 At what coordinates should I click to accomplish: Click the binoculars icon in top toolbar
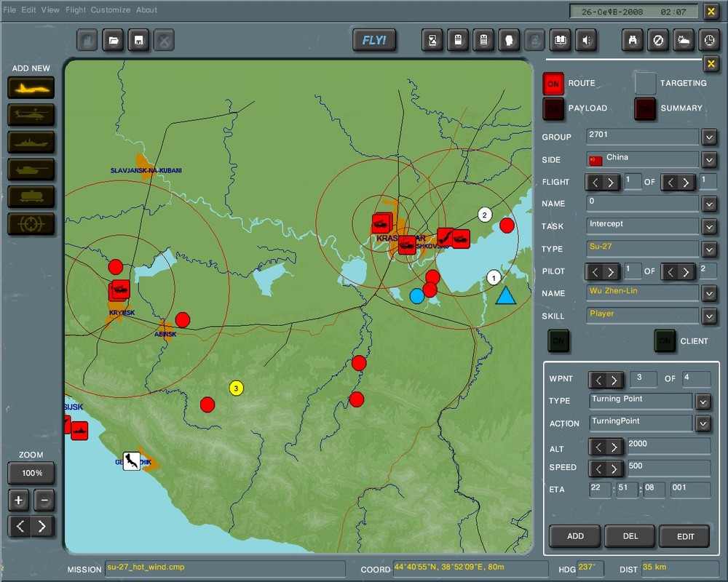coord(633,41)
